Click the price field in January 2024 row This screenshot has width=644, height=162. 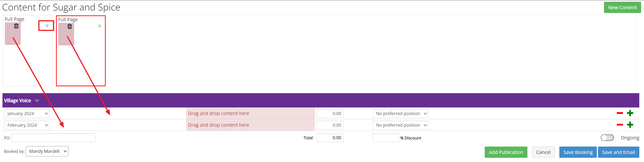(x=330, y=114)
